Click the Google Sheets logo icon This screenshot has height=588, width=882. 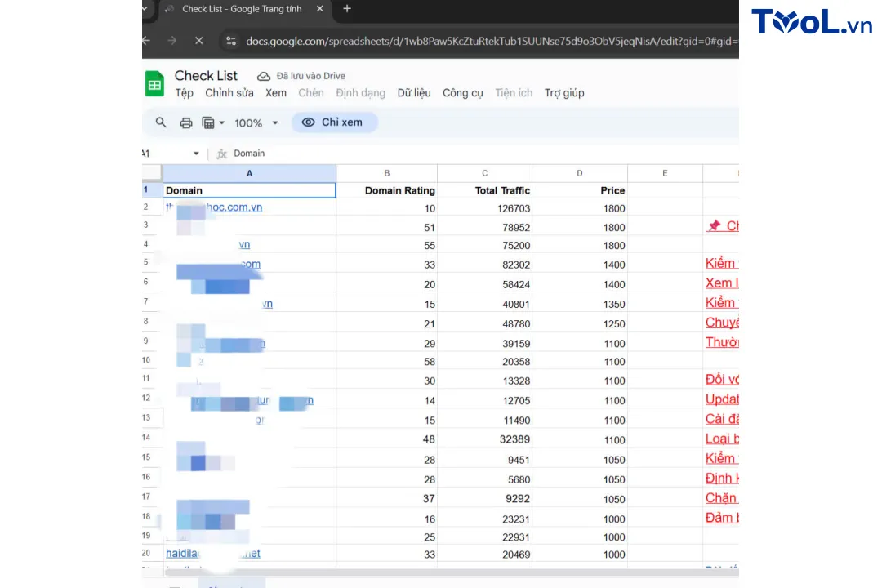click(154, 84)
